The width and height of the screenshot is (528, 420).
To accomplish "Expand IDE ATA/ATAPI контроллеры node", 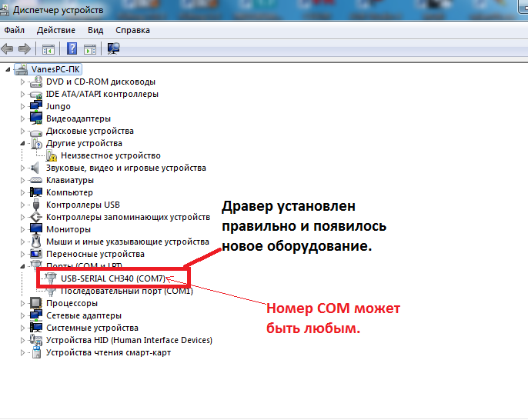I will [x=22, y=94].
